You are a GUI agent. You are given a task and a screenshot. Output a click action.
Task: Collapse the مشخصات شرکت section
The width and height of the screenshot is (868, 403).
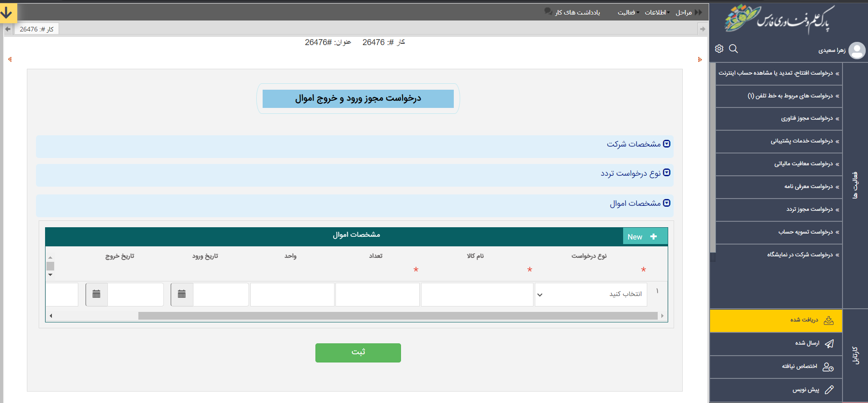[667, 144]
